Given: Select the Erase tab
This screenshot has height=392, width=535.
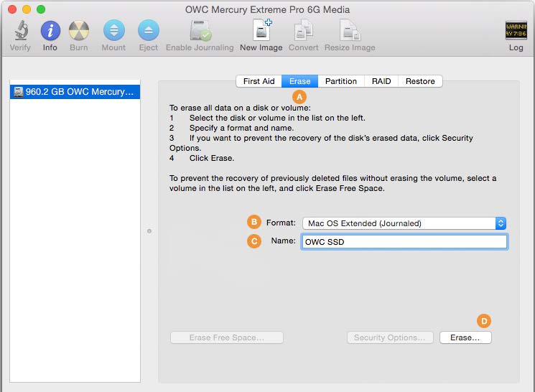Looking at the screenshot, I should pos(300,81).
